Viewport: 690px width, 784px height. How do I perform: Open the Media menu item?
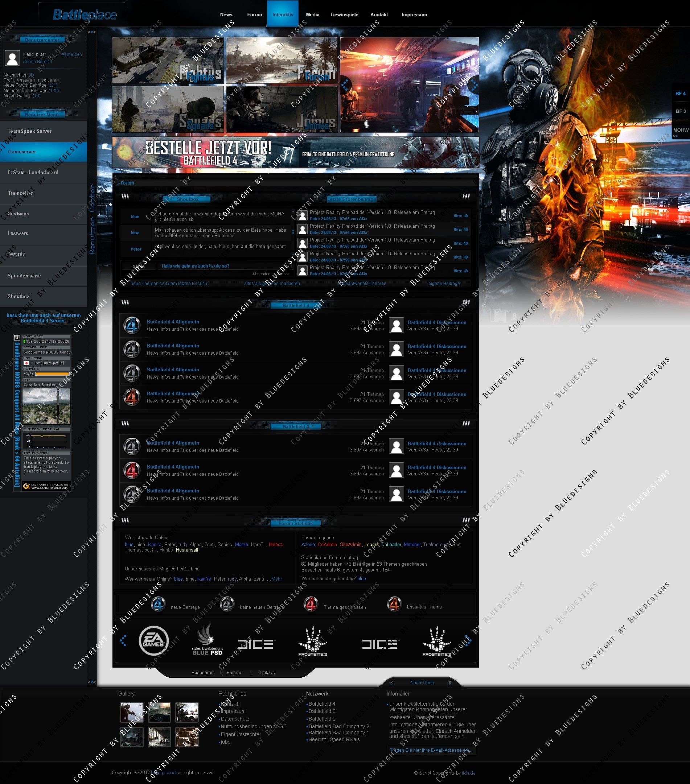312,15
